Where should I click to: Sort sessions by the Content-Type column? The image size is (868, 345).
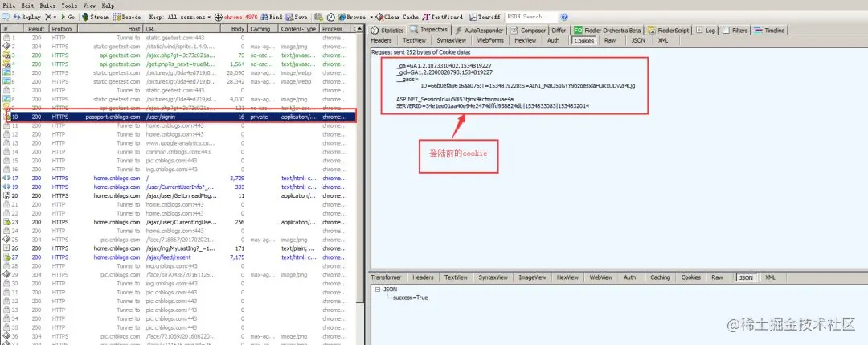(x=298, y=29)
